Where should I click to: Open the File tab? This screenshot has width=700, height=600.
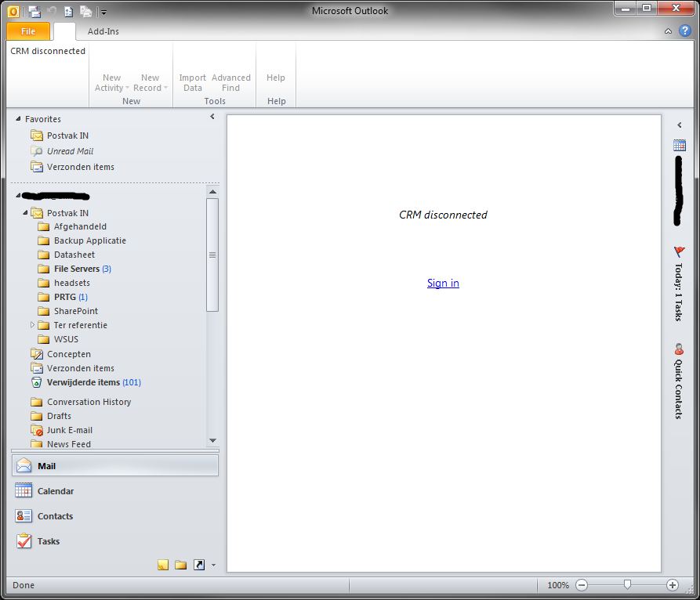click(x=28, y=31)
